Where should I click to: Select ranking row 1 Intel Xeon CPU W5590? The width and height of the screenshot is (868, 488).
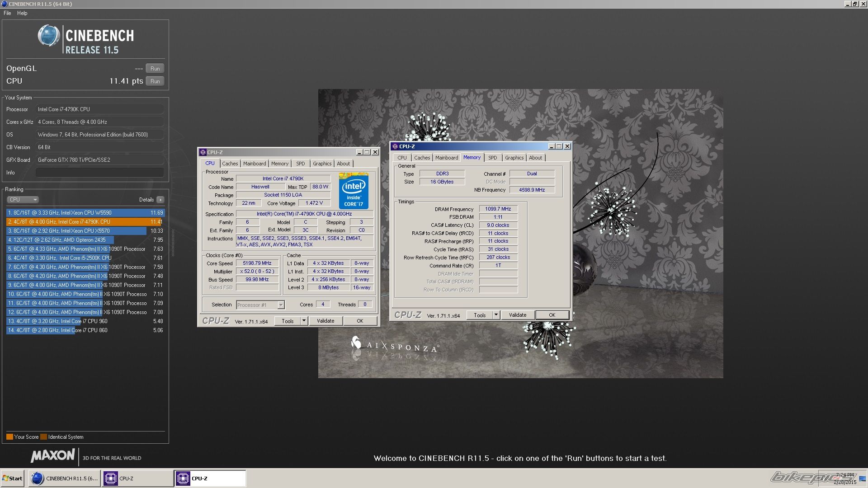[85, 213]
